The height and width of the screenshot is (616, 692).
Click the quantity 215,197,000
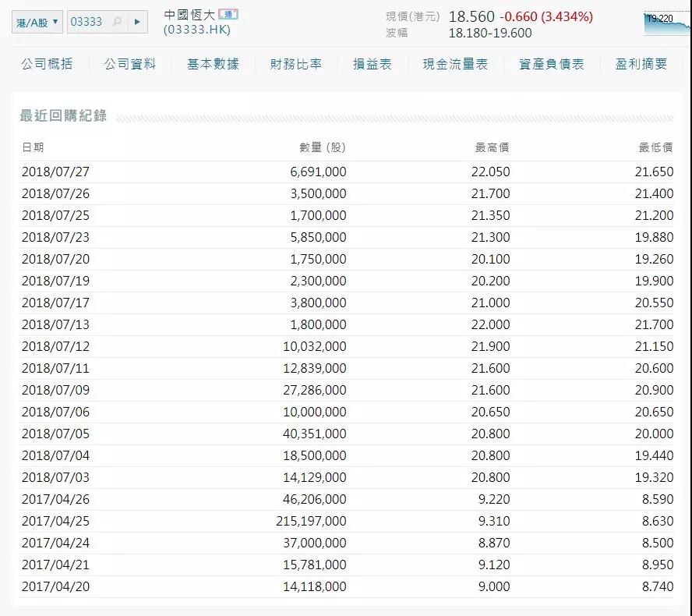[x=311, y=521]
